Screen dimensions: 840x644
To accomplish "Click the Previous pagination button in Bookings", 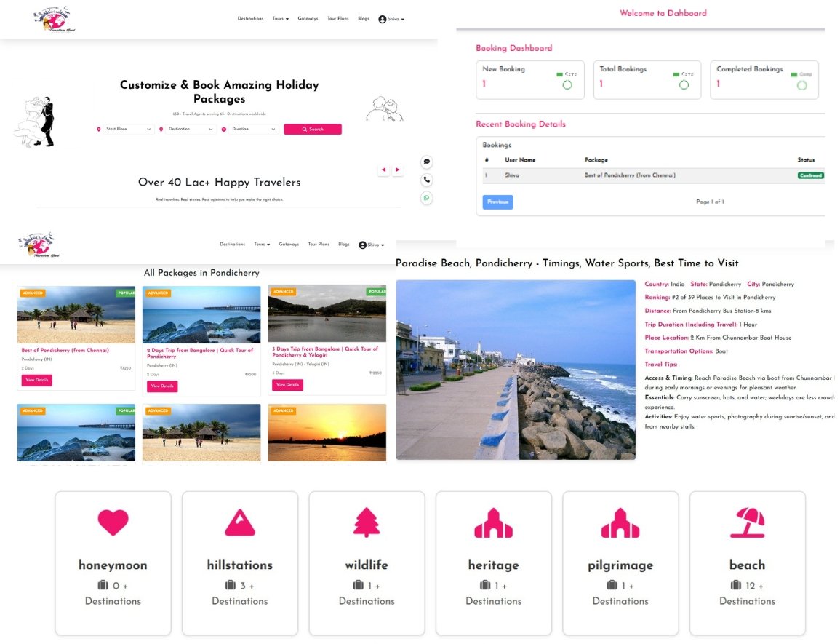I will 497,202.
